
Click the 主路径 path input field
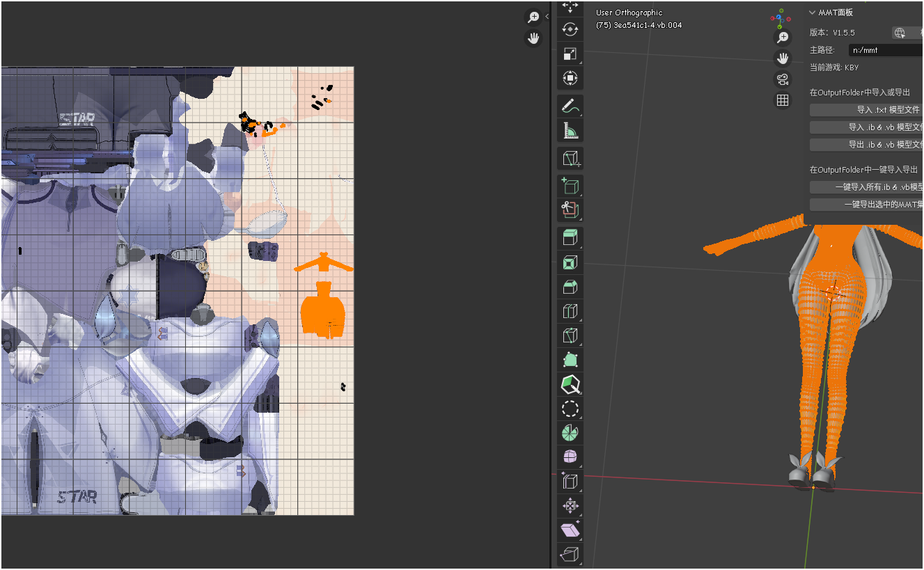(886, 50)
